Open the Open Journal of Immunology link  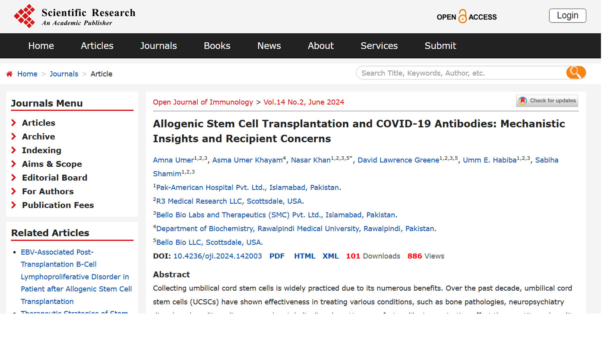(x=203, y=102)
